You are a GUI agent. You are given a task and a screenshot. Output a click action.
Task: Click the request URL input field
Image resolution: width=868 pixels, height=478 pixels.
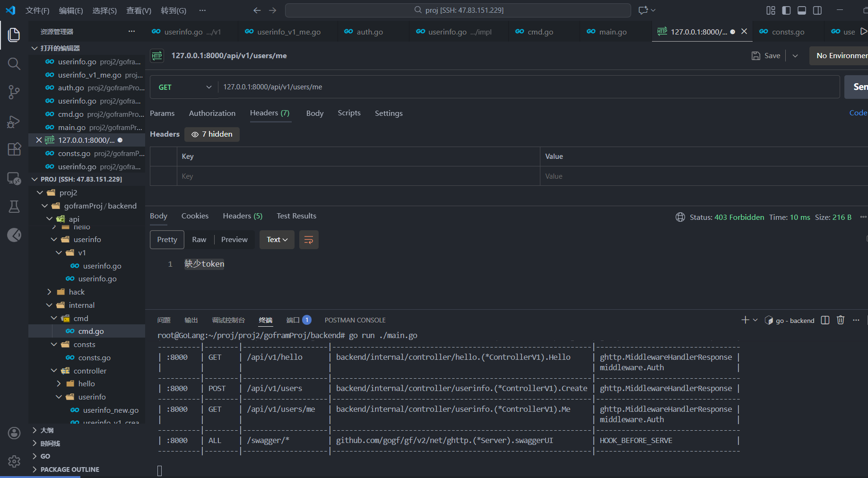pos(529,87)
